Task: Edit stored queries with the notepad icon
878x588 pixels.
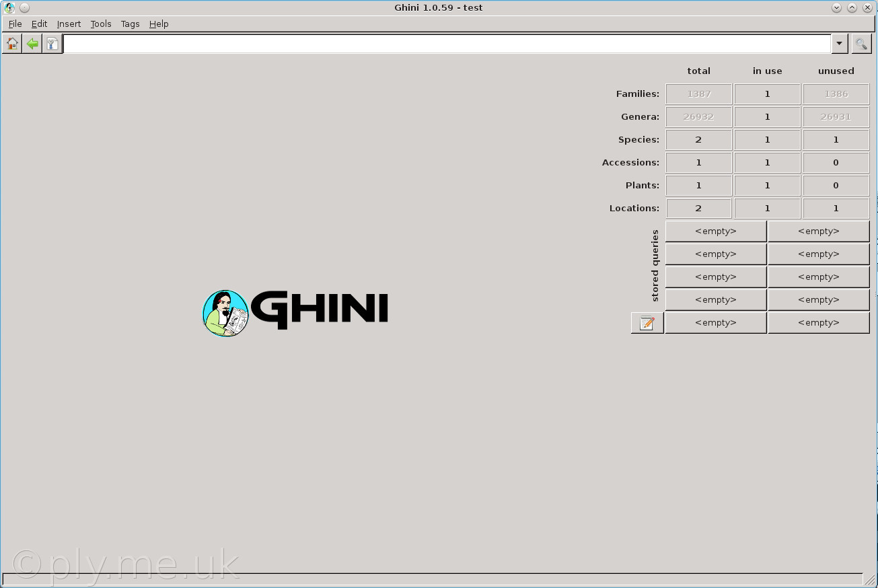Action: tap(647, 323)
